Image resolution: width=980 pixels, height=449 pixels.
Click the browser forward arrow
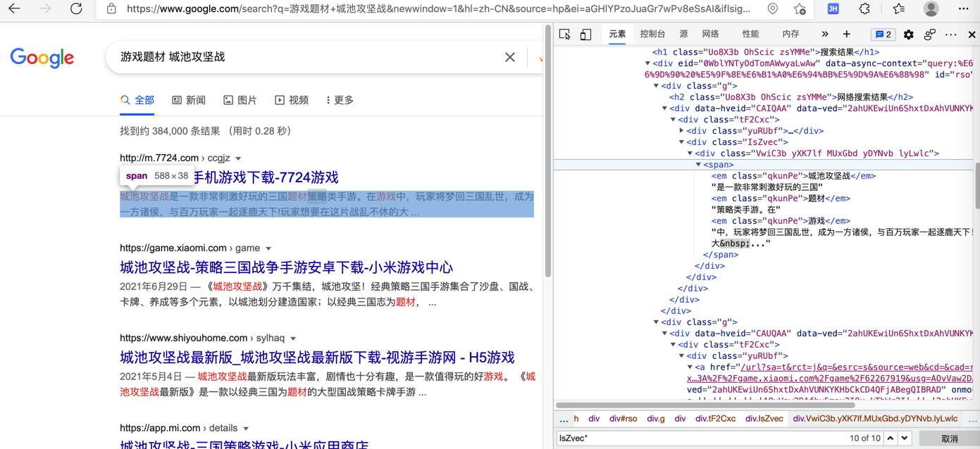pos(45,9)
